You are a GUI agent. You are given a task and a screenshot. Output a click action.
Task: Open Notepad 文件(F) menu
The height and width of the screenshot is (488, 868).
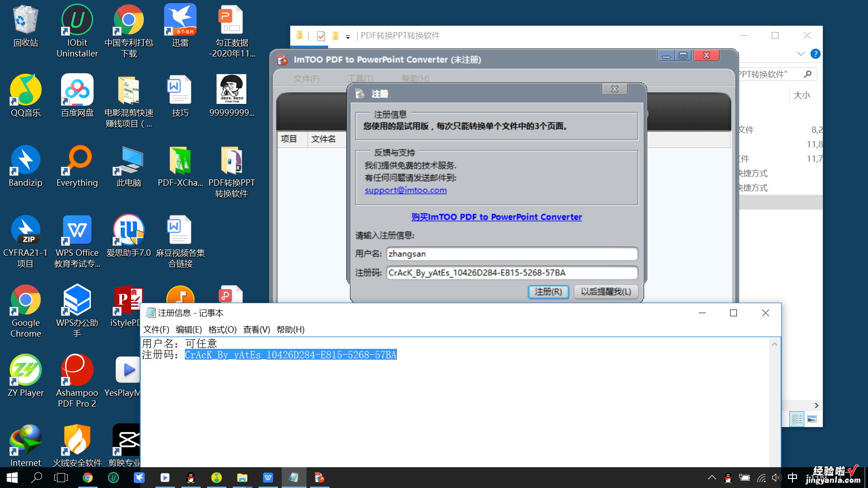click(156, 330)
